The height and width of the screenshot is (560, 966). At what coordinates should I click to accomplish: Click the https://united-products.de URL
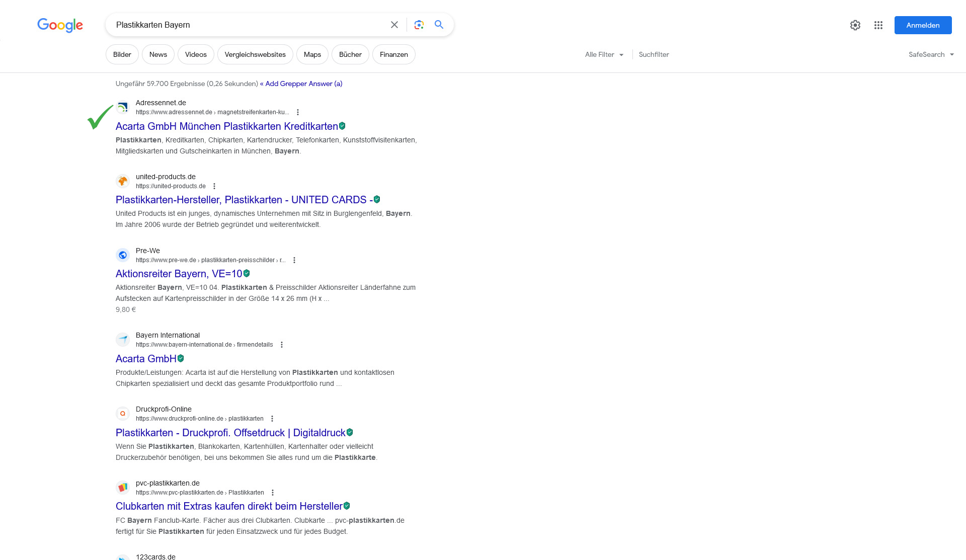[171, 186]
